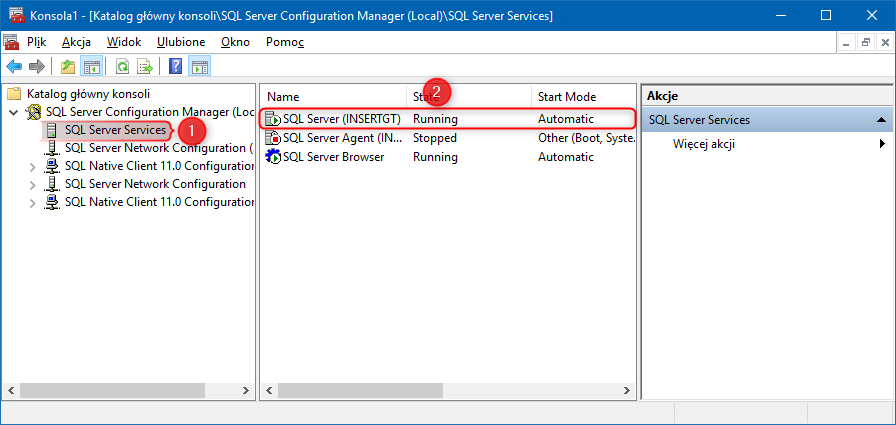Click the console icon beside Plik menu
This screenshot has height=425, width=896.
[x=11, y=42]
